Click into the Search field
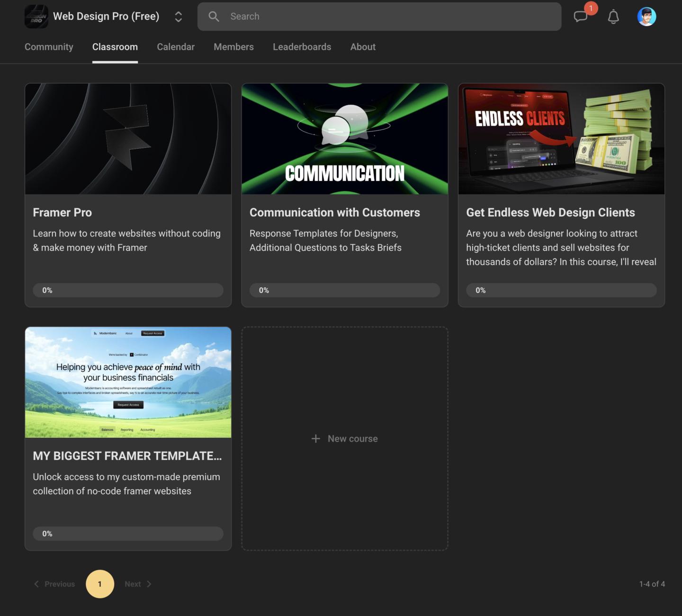The width and height of the screenshot is (682, 616). [379, 17]
